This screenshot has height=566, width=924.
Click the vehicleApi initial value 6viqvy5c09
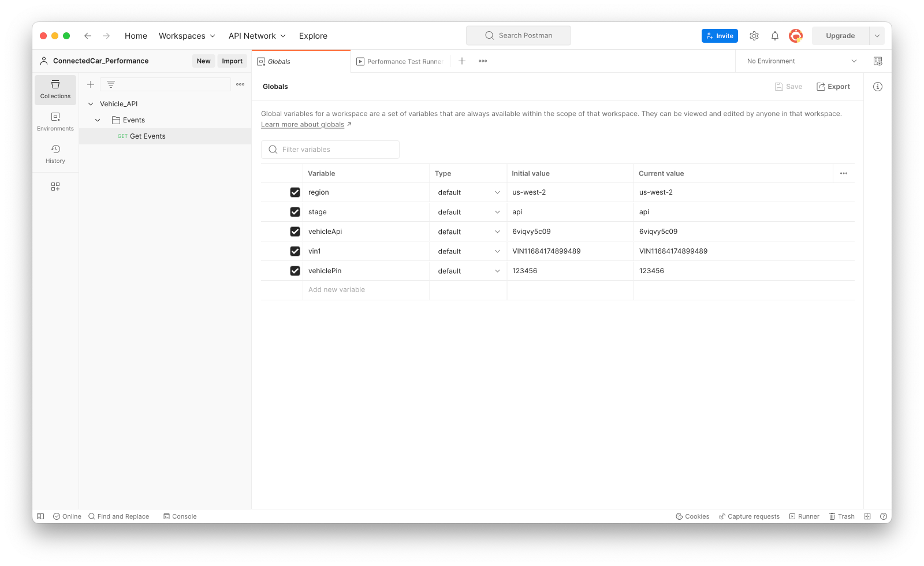[x=531, y=232]
